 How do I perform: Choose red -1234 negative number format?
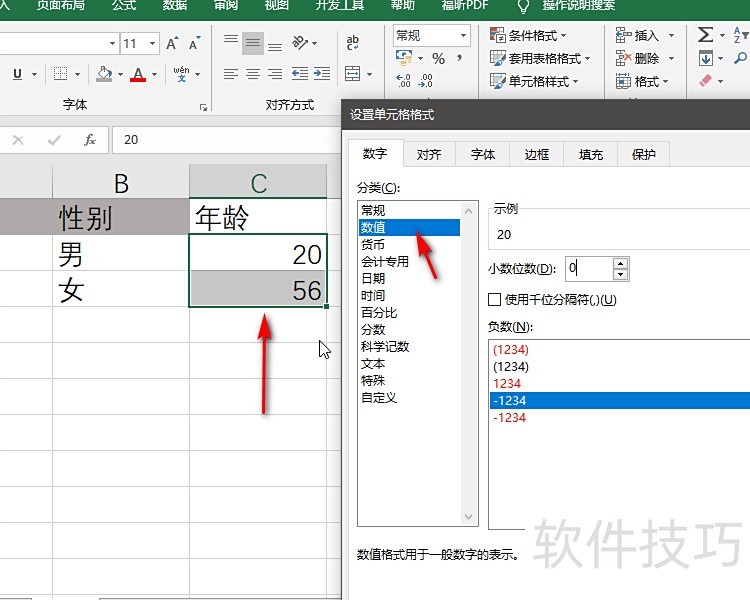(509, 418)
